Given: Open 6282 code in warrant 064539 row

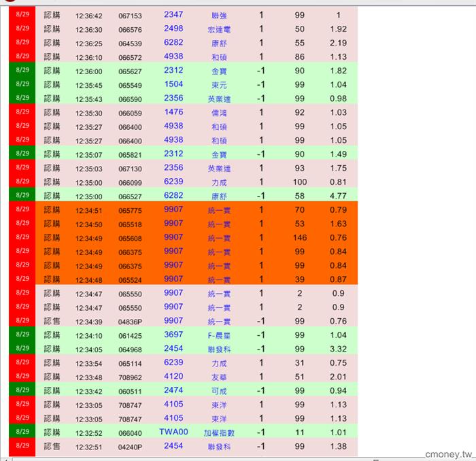Looking at the screenshot, I should pyautogui.click(x=173, y=42).
